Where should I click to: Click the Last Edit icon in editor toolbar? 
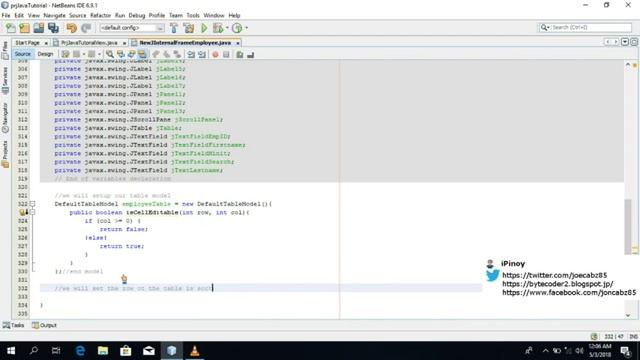pos(65,54)
